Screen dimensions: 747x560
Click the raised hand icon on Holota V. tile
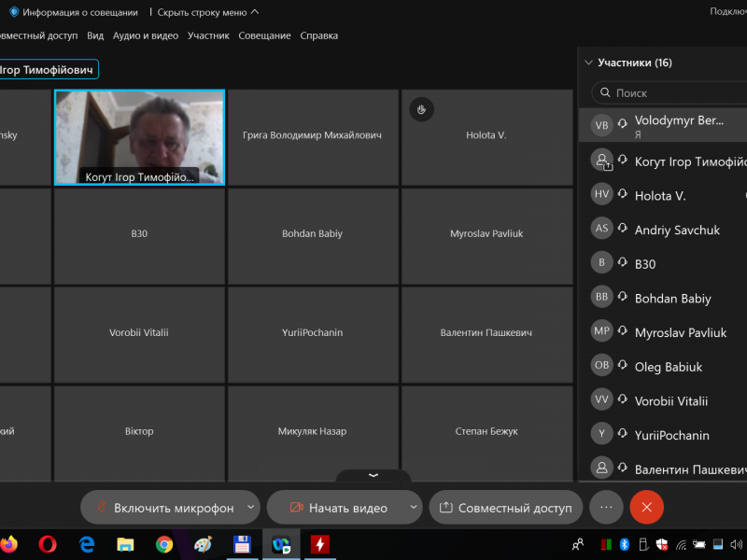[421, 110]
